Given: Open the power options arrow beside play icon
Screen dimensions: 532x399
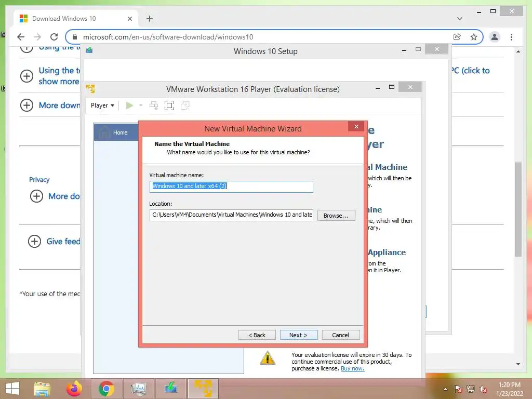Looking at the screenshot, I should click(x=141, y=105).
